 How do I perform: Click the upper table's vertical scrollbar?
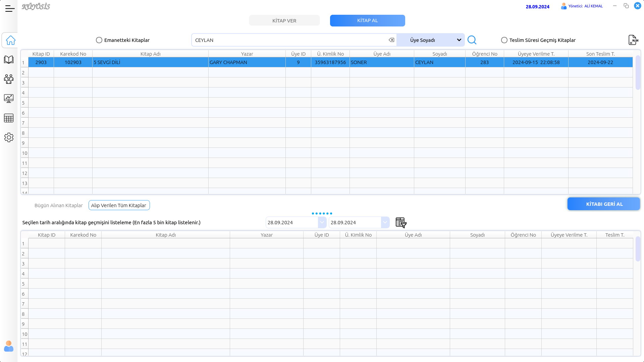click(x=638, y=73)
